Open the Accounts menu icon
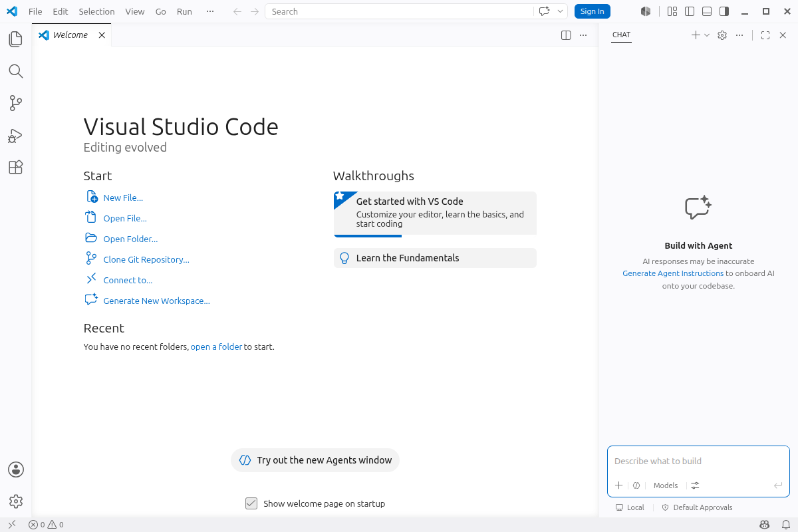Viewport: 798px width, 532px height. pyautogui.click(x=16, y=469)
